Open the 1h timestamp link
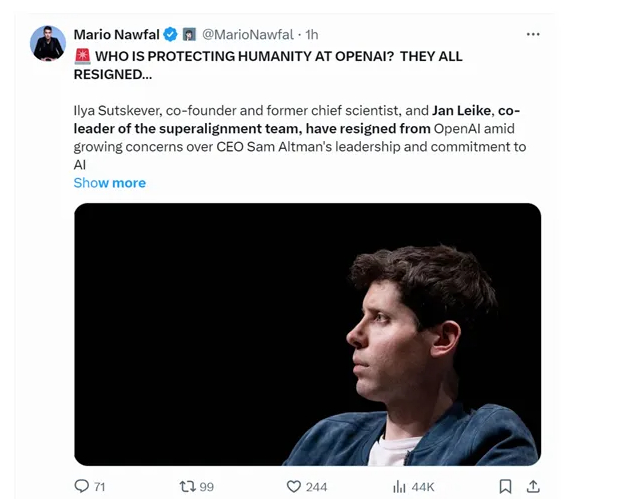 pyautogui.click(x=311, y=35)
